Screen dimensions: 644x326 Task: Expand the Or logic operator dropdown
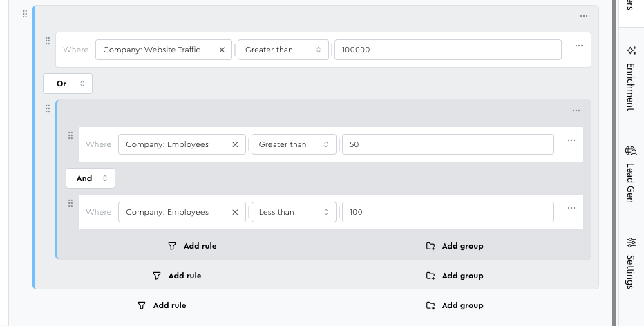pos(68,84)
